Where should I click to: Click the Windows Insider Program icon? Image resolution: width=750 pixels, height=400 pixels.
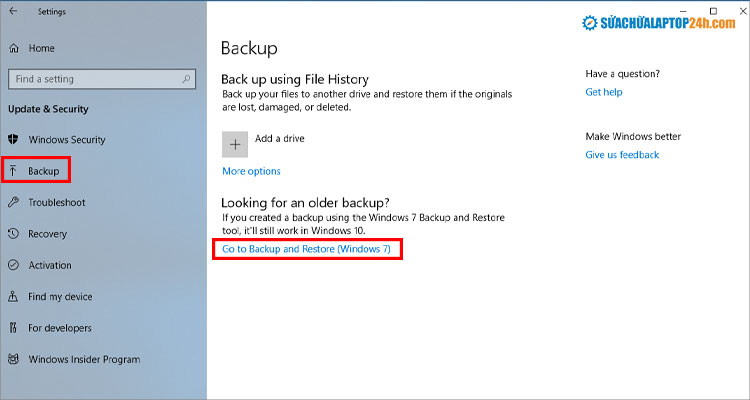pos(13,359)
